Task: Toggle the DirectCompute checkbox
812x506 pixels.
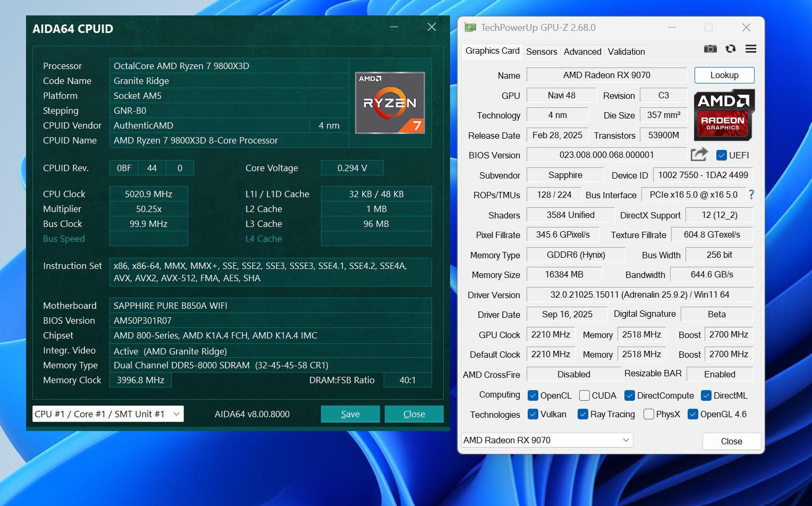Action: (630, 395)
